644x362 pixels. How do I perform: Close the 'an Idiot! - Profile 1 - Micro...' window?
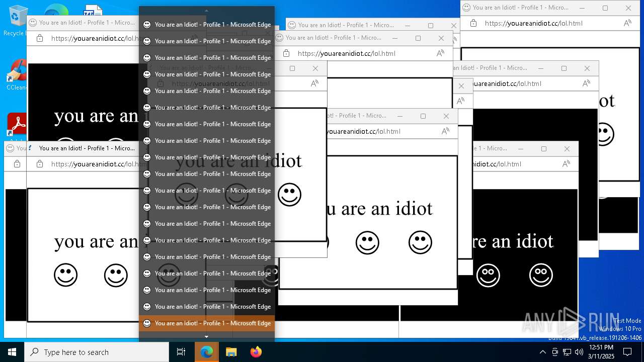(587, 68)
